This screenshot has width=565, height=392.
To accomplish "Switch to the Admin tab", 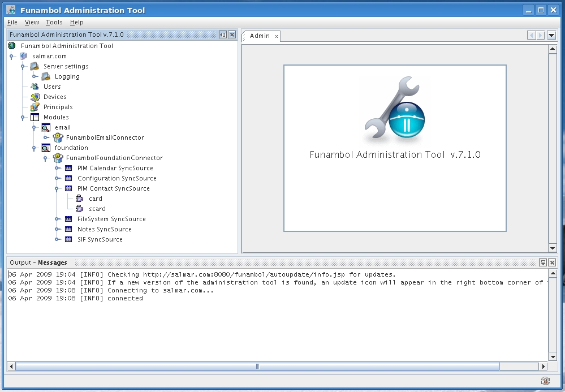I will click(260, 36).
